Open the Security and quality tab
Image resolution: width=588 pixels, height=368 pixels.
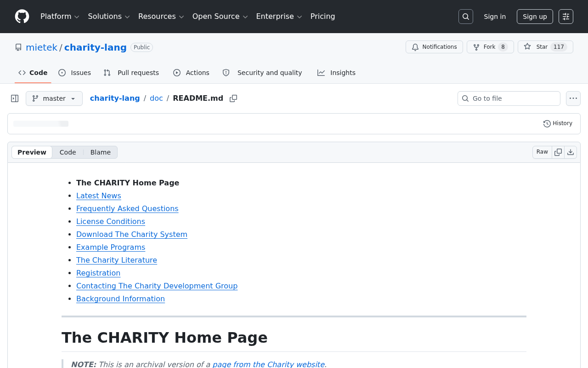pos(262,73)
